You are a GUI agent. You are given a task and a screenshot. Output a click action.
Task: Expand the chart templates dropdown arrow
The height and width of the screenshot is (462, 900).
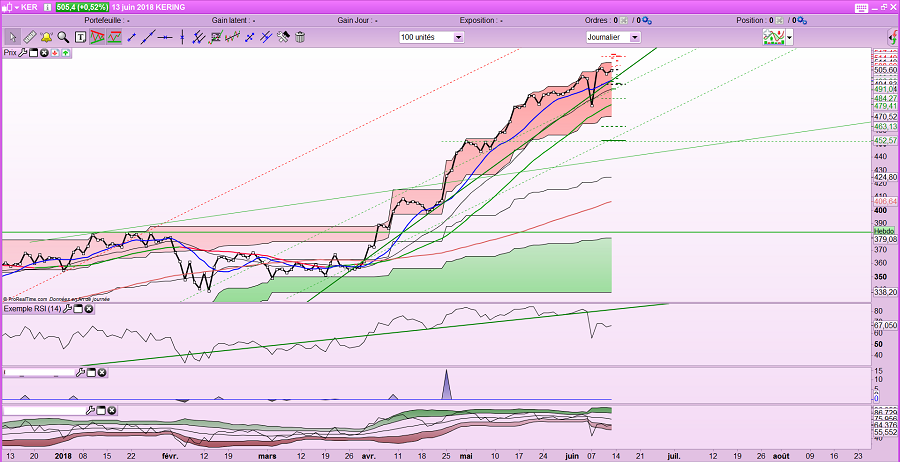pos(790,38)
